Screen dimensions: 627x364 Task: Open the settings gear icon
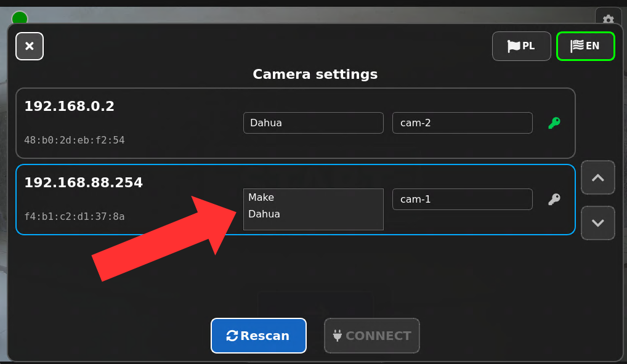[x=608, y=19]
